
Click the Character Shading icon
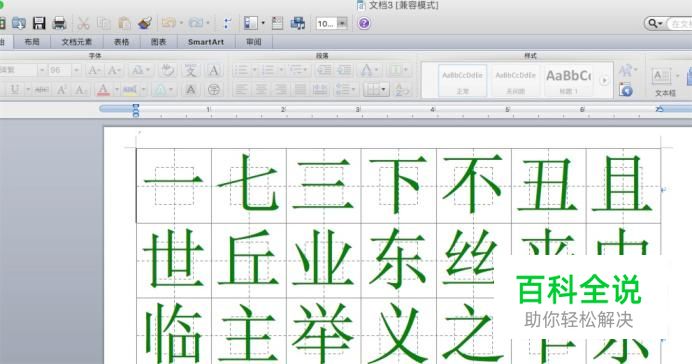191,90
